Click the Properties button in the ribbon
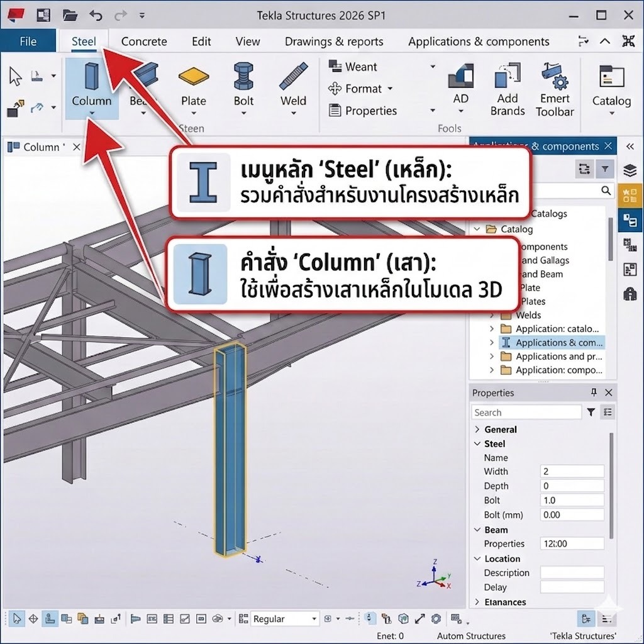The image size is (644, 644). tap(363, 111)
